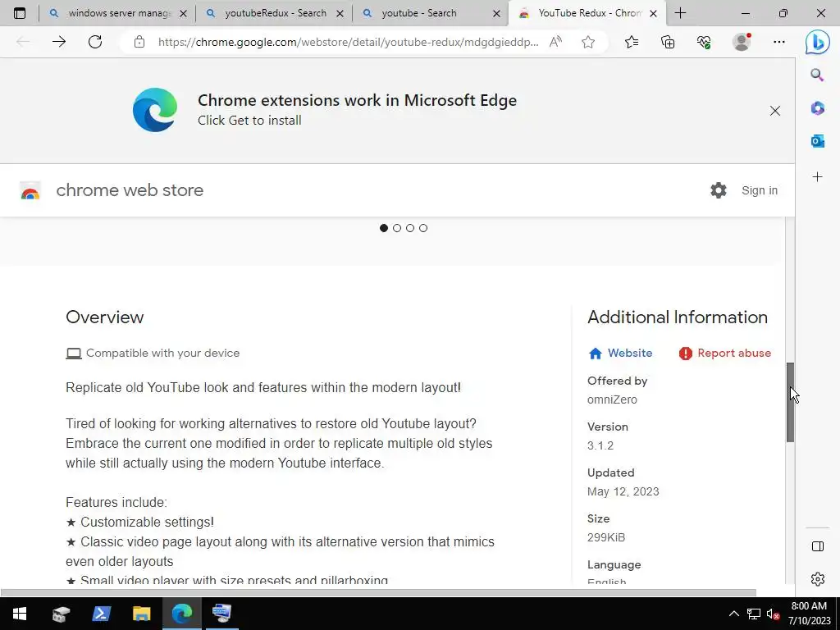The height and width of the screenshot is (630, 840).
Task: Toggle sidebar layout icon
Action: click(x=818, y=546)
